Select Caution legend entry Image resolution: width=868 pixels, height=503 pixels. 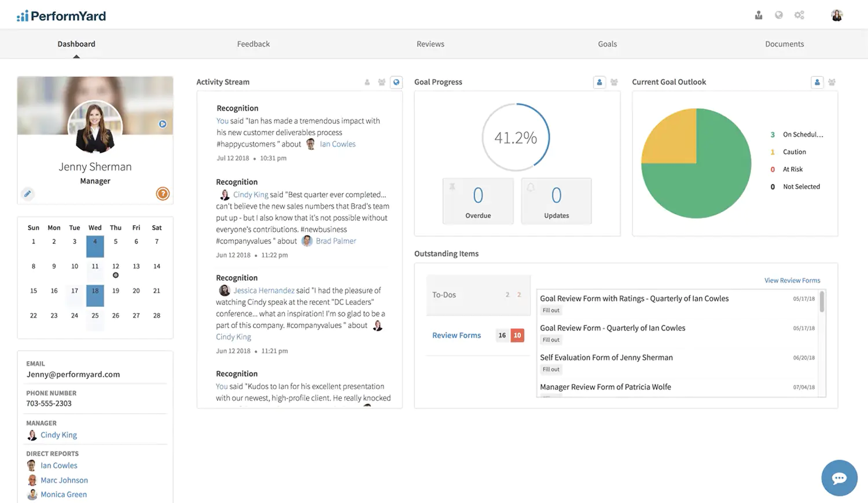point(788,152)
